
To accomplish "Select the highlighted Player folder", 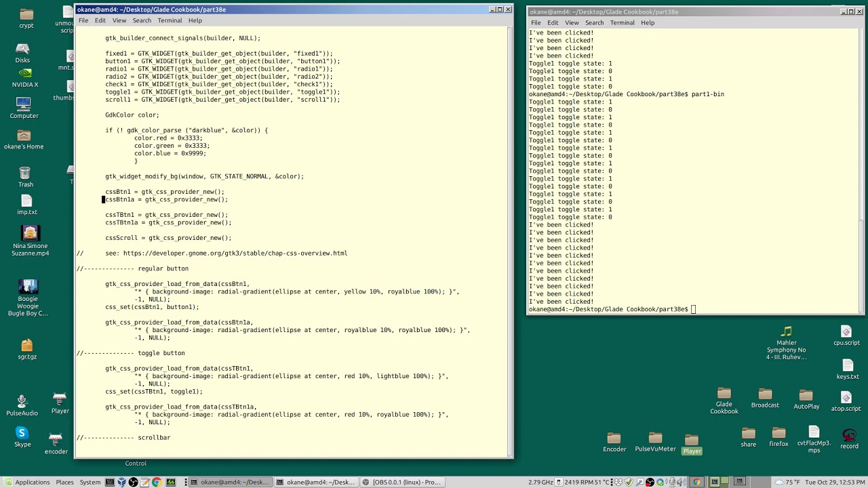I will pos(692,444).
